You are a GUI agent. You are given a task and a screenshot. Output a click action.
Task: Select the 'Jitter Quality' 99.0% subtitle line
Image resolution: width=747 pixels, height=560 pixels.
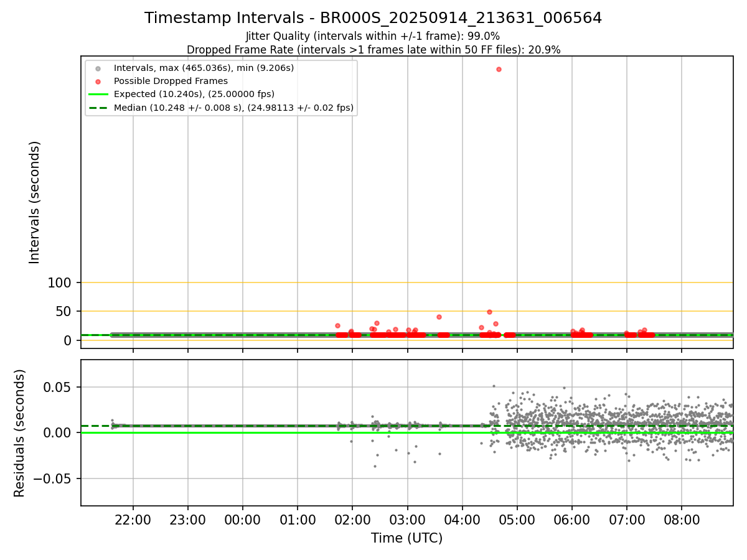tap(373, 36)
